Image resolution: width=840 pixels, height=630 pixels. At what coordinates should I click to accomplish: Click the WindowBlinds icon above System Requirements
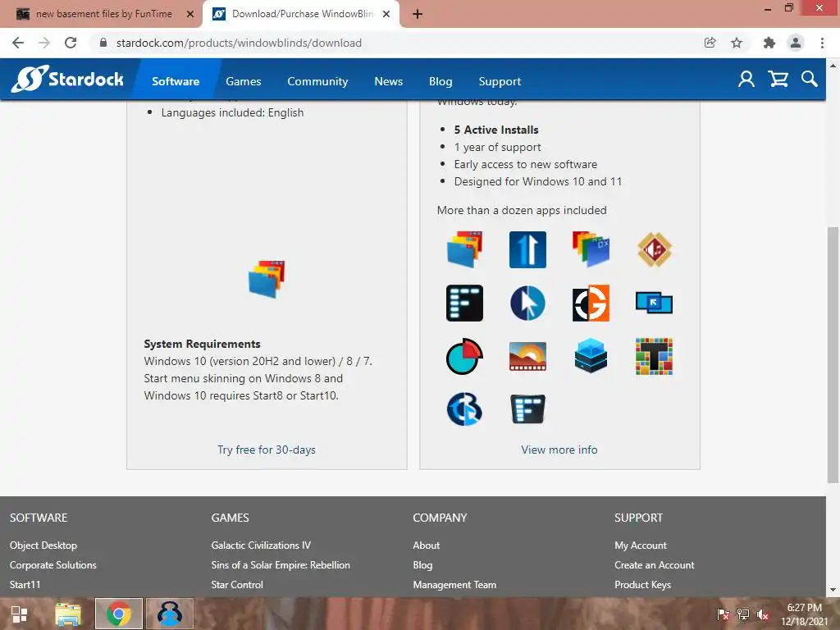pos(267,279)
